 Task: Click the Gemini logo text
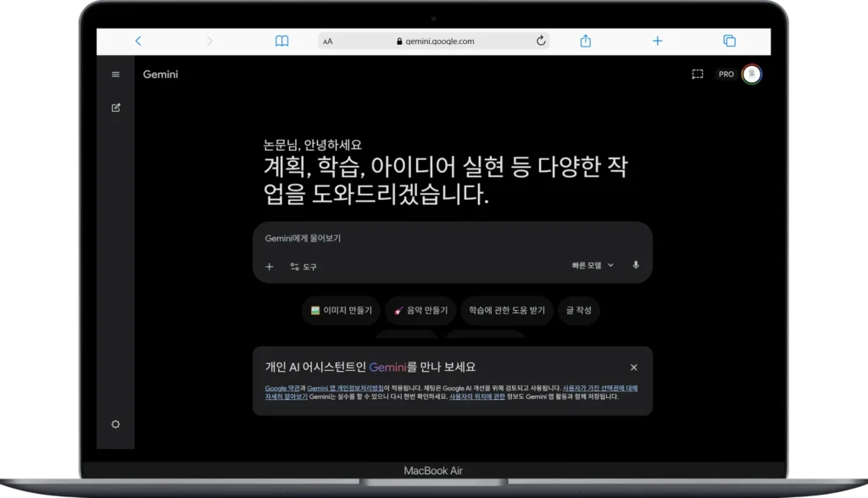click(160, 75)
